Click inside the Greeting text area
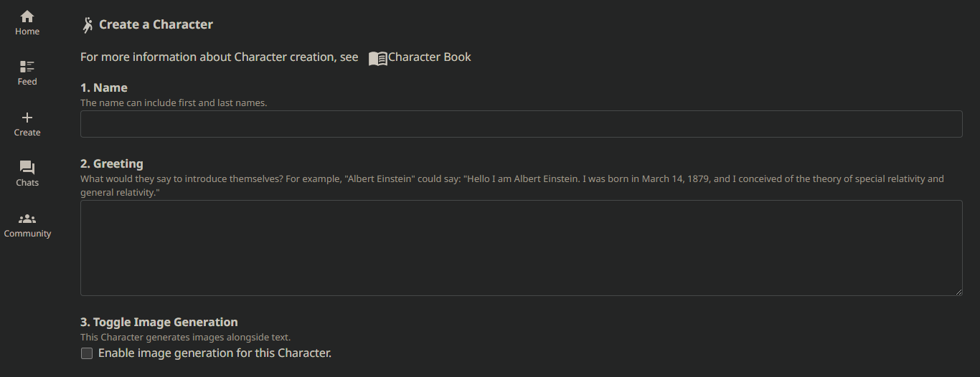Image resolution: width=980 pixels, height=377 pixels. (x=522, y=248)
